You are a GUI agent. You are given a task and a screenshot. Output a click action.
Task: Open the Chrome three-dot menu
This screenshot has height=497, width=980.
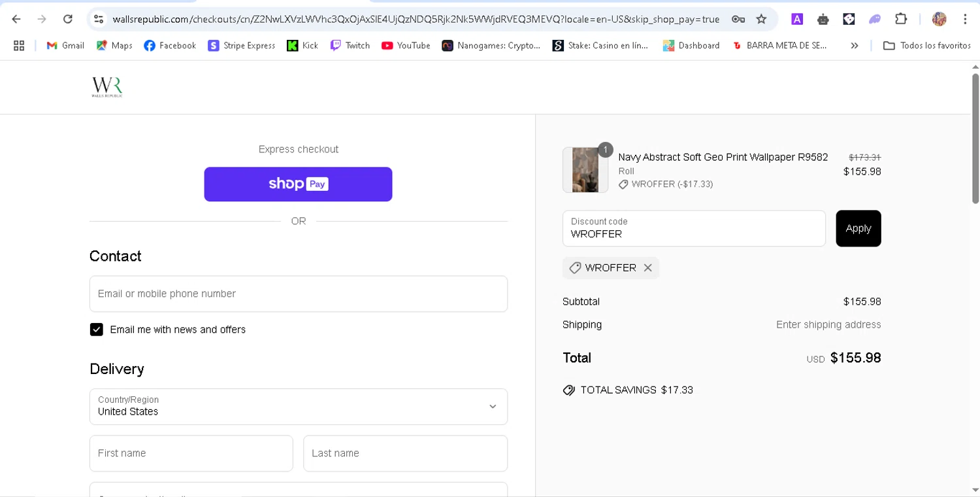(965, 19)
